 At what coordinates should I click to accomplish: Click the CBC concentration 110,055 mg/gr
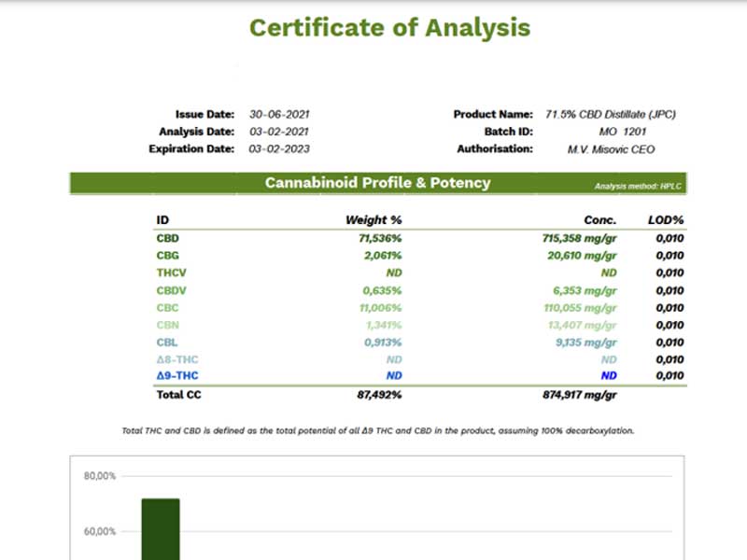pos(580,307)
